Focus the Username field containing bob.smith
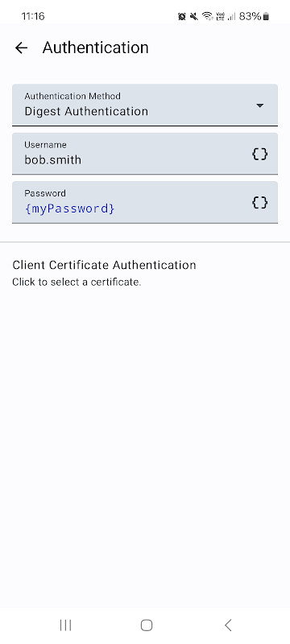This screenshot has width=290, height=644. (145, 154)
